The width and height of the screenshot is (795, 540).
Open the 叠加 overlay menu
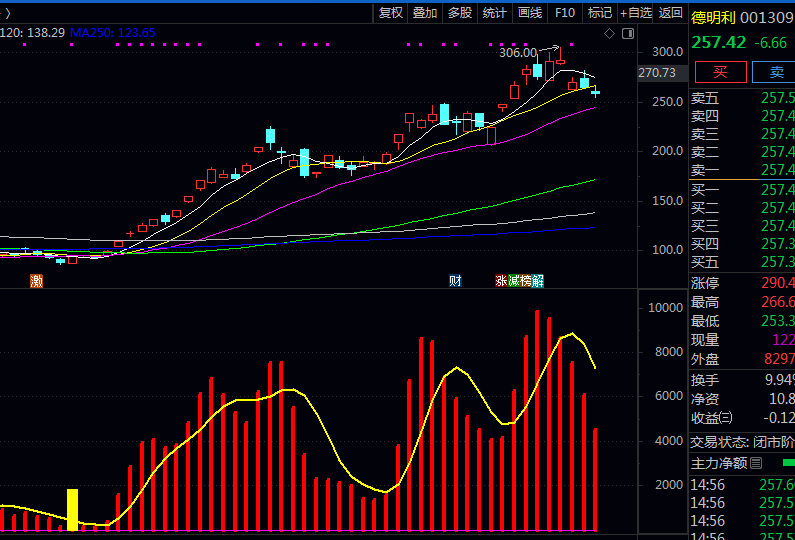(425, 13)
